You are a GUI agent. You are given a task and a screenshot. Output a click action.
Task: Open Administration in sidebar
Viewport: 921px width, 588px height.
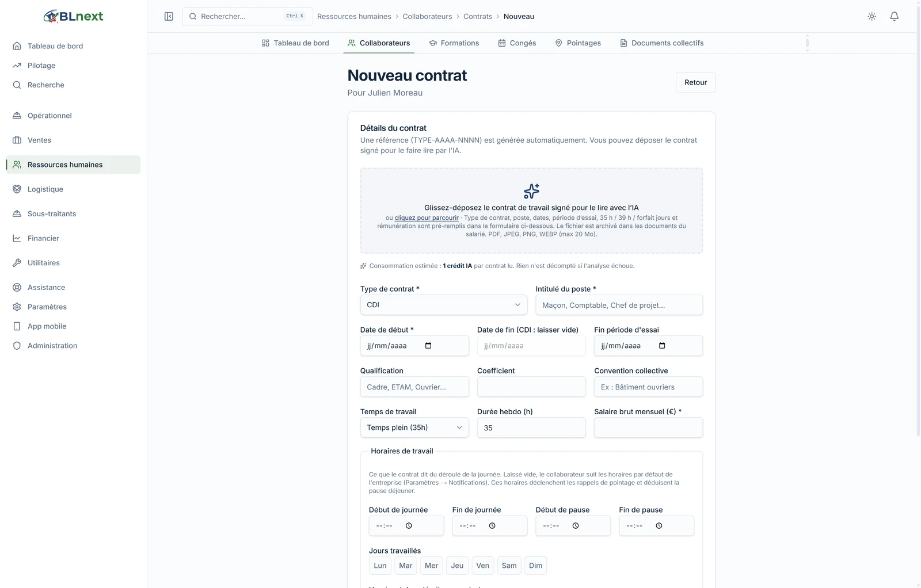[73, 346]
